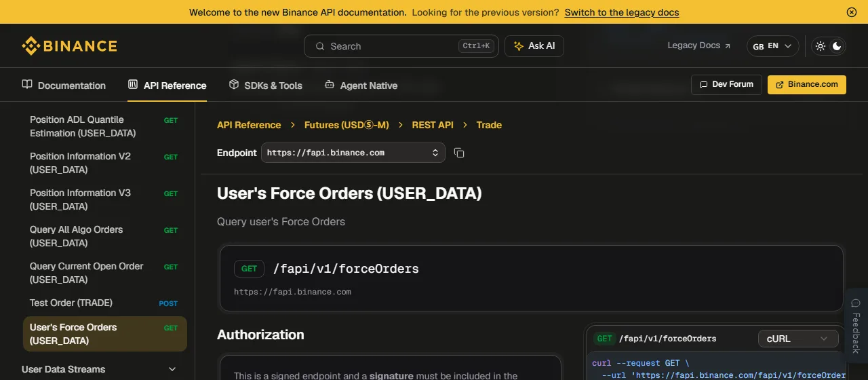Open the GB EN language dropdown

[772, 46]
